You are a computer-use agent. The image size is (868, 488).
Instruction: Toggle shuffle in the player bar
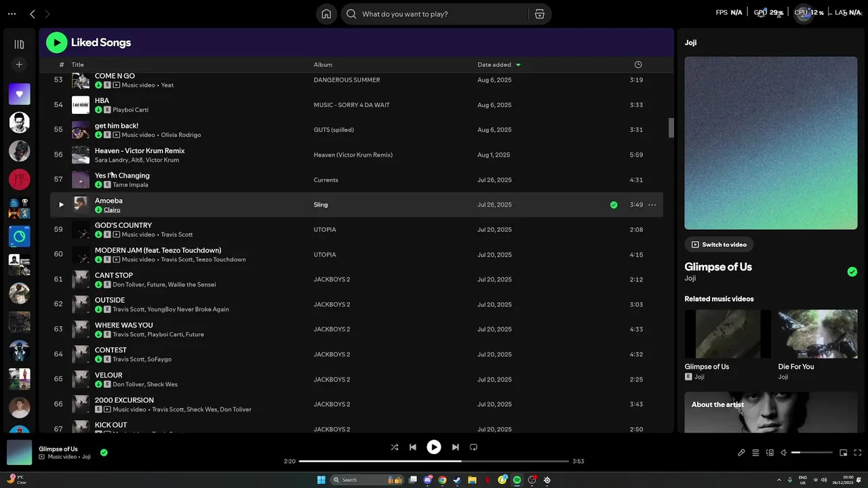[x=395, y=447]
